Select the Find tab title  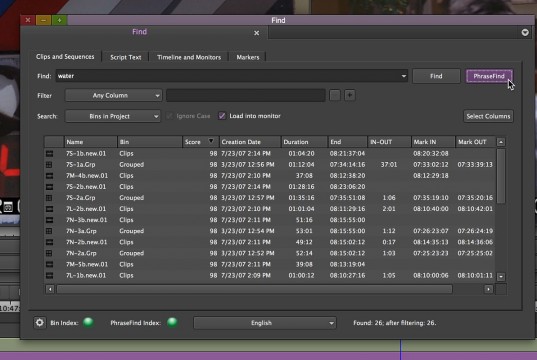(x=139, y=32)
